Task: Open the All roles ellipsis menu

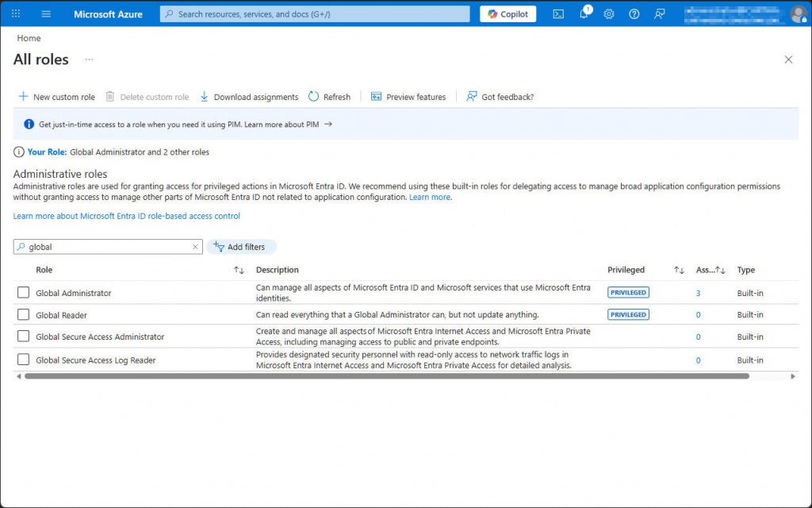Action: click(x=89, y=60)
